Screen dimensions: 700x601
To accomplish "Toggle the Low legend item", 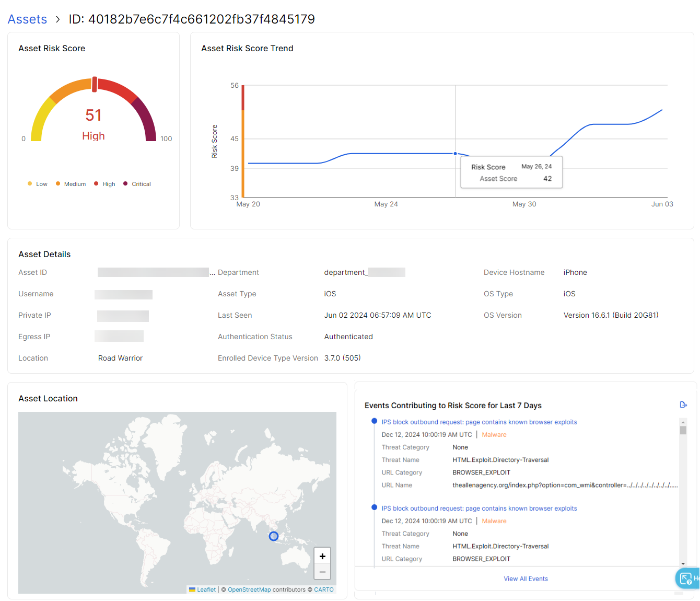I will 37,184.
